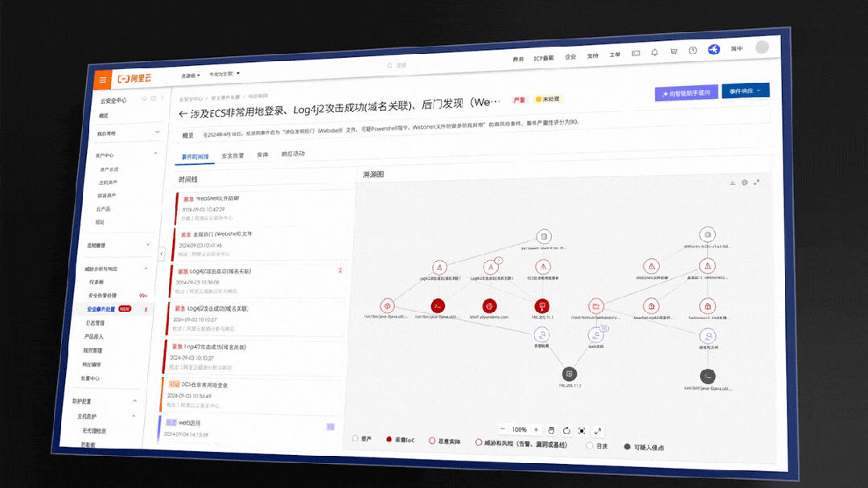Open the shopping cart icon
Screen dimensions: 868x488
coord(673,51)
